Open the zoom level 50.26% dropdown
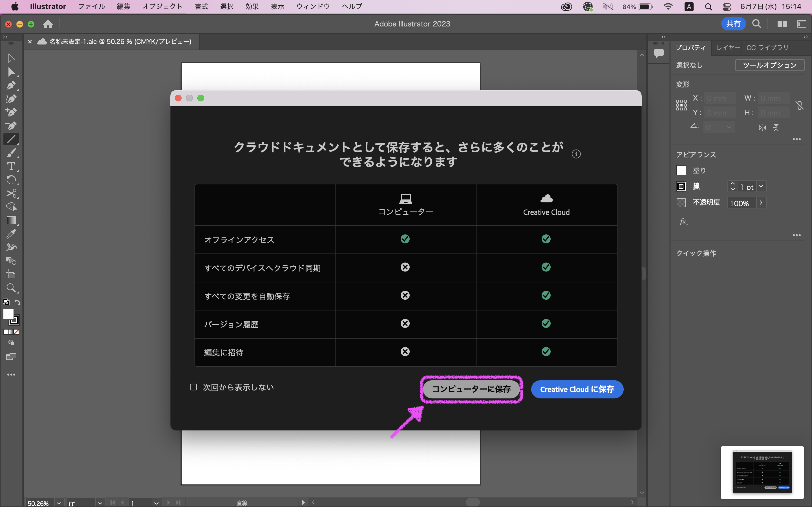 point(59,503)
